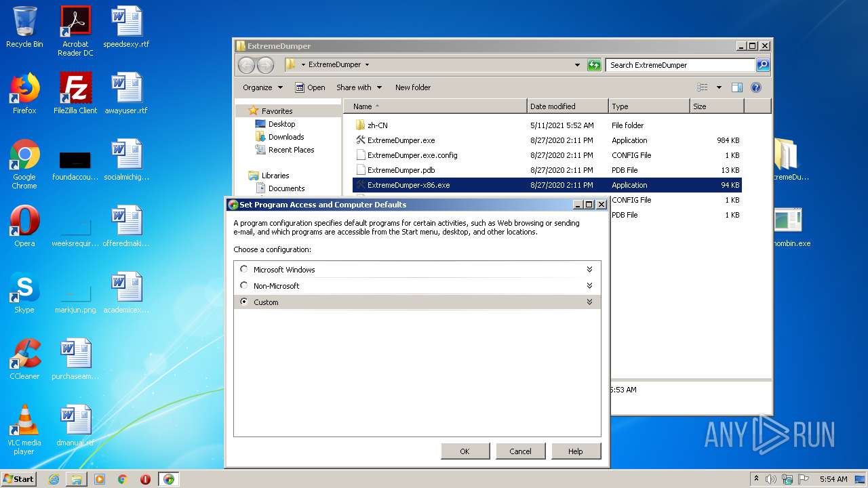The width and height of the screenshot is (868, 488).
Task: Click the Windows Media Player taskbar icon
Action: tap(100, 479)
